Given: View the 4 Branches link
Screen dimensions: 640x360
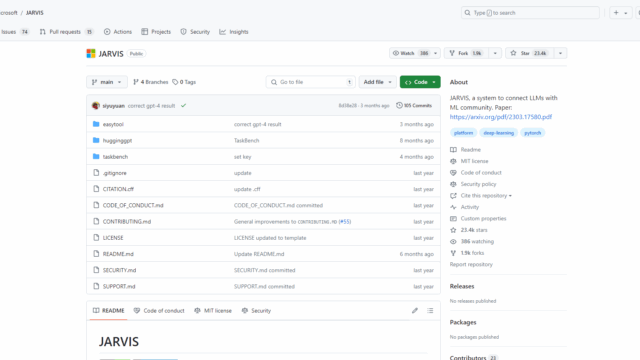Looking at the screenshot, I should coord(151,82).
